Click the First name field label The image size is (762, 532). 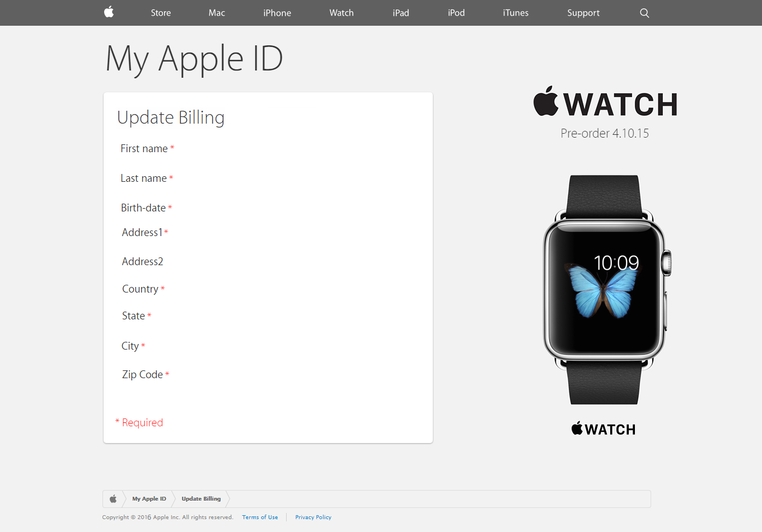[144, 148]
